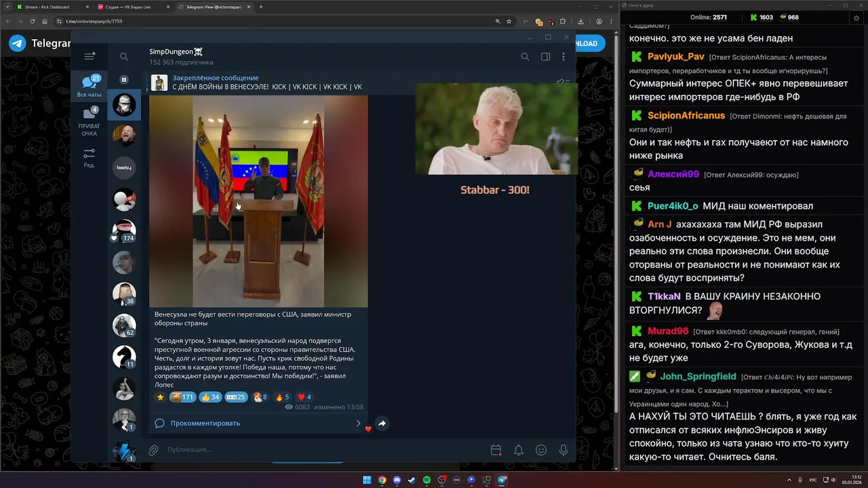Click the Chrome icon in taskbar

click(x=382, y=480)
